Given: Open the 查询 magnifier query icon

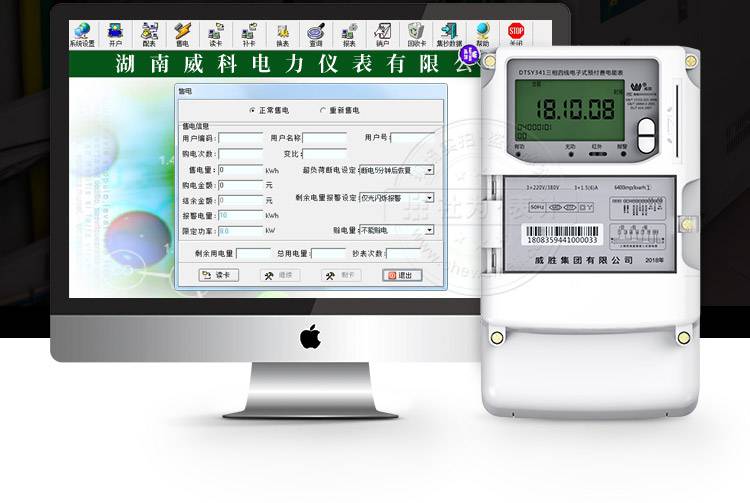Looking at the screenshot, I should [x=316, y=34].
